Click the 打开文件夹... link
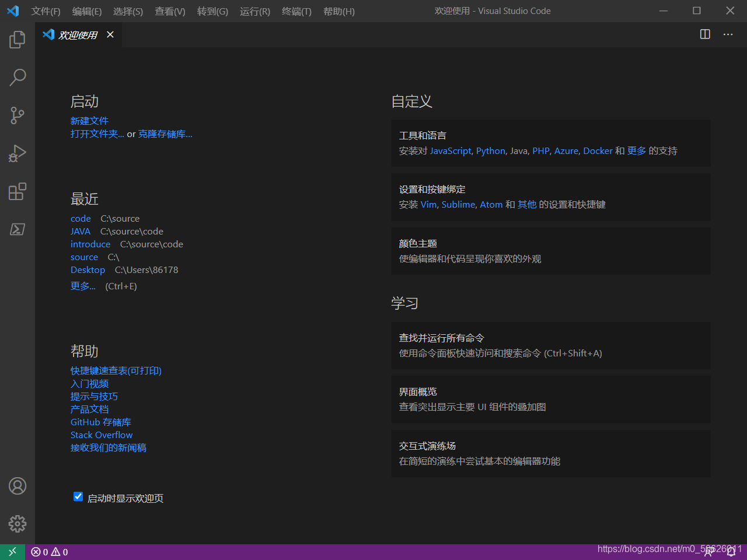The image size is (747, 560). tap(97, 134)
